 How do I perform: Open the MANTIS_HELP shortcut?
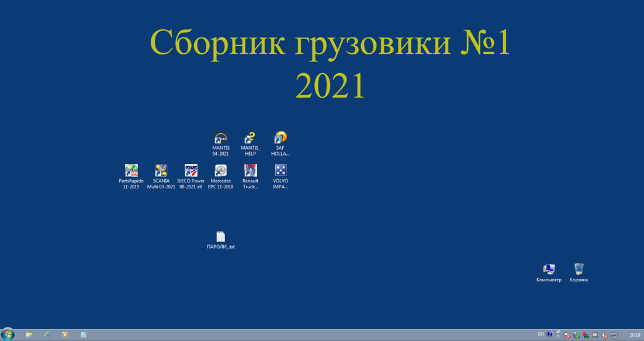coord(250,139)
